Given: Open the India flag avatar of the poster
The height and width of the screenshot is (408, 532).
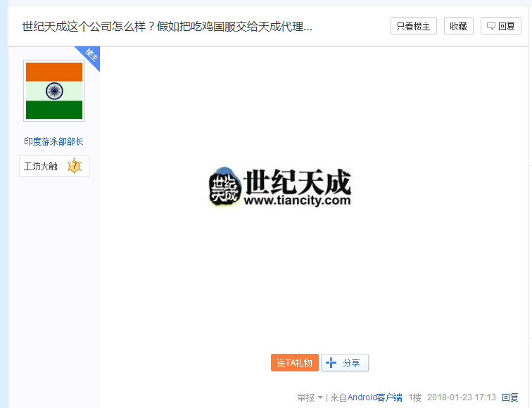Looking at the screenshot, I should tap(54, 91).
